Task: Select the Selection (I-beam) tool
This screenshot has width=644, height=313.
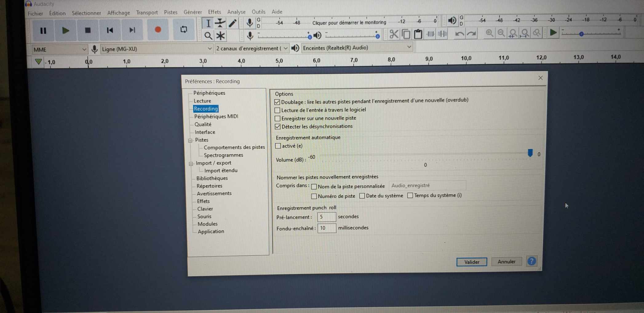Action: tap(208, 23)
